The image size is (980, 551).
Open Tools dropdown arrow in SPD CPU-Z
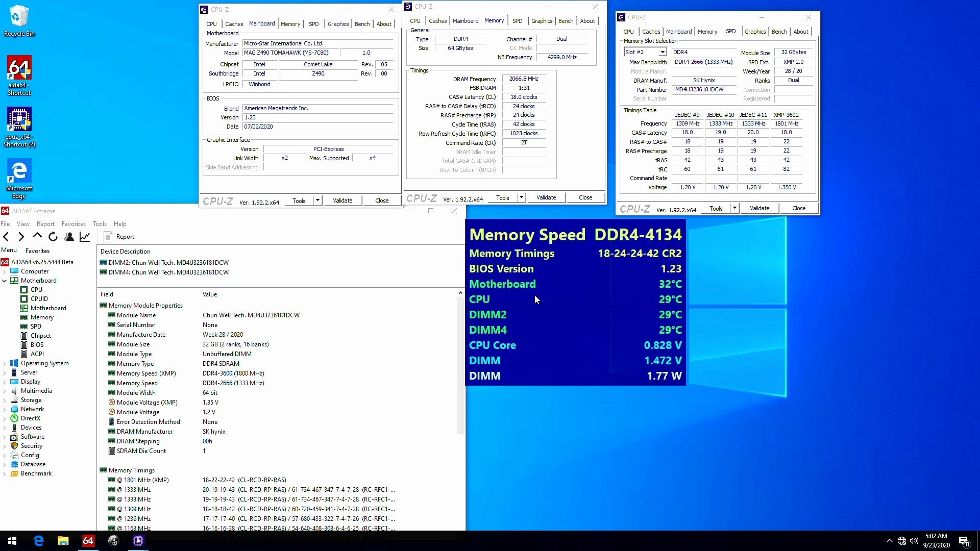click(734, 208)
